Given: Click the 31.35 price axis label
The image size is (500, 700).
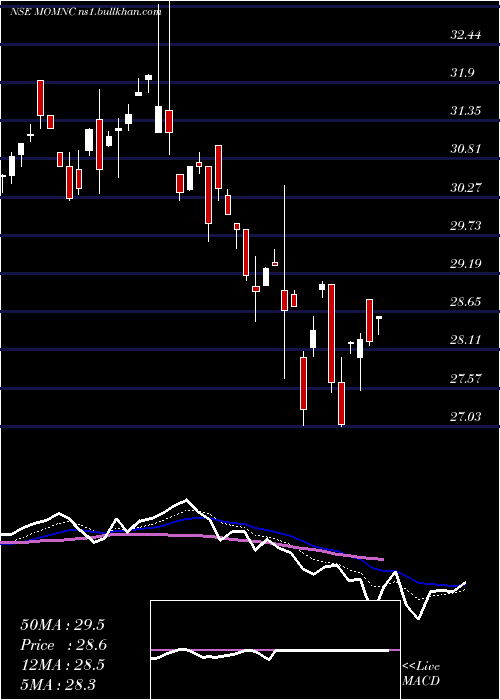Looking at the screenshot, I should coord(466,111).
